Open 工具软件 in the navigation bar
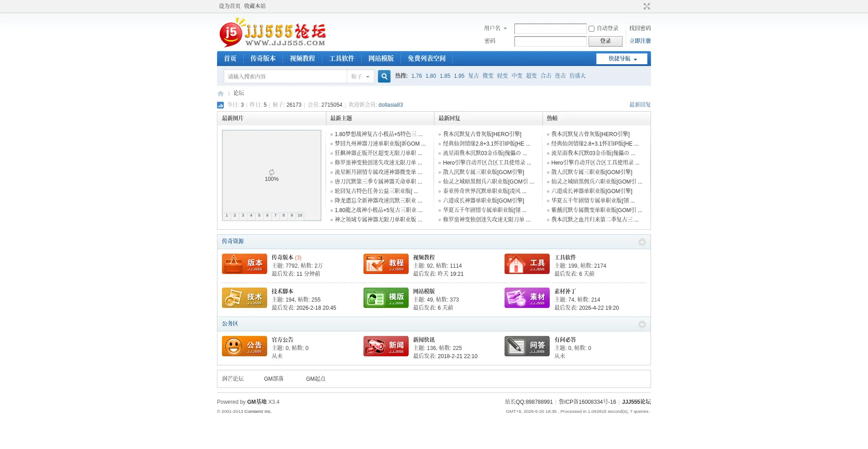Image resolution: width=868 pixels, height=449 pixels. click(342, 59)
